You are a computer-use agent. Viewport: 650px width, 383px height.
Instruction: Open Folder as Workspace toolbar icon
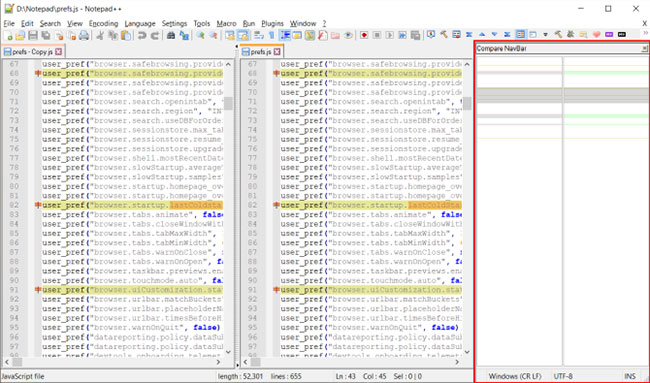pyautogui.click(x=335, y=35)
